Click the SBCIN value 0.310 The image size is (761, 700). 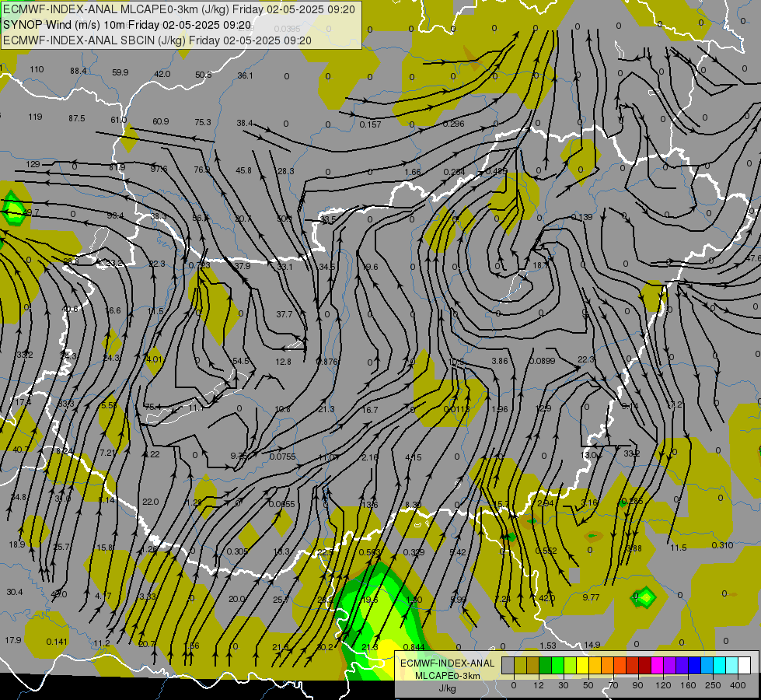point(722,545)
